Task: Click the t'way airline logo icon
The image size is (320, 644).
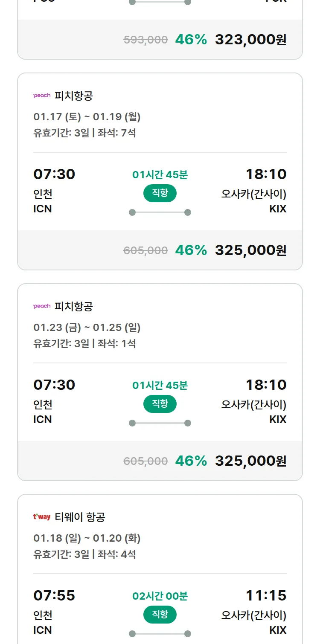Action: point(42,517)
